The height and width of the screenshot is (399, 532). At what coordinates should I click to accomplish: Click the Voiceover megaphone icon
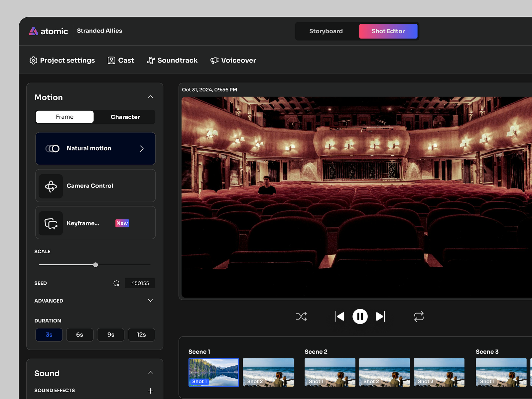214,60
